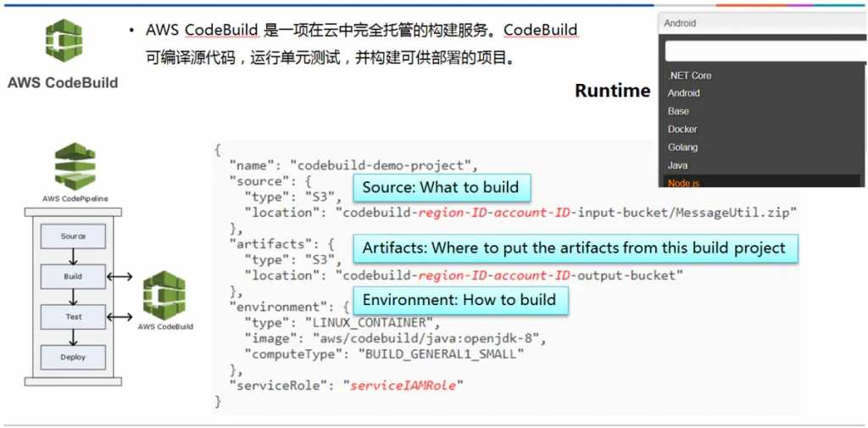
Task: Click the Build stage box
Action: coord(73,277)
